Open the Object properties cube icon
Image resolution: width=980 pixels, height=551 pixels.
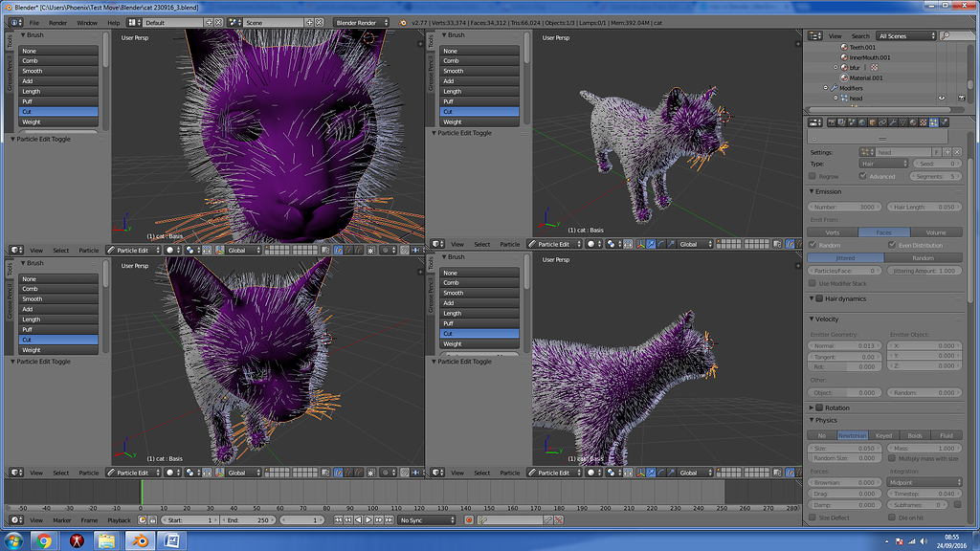[x=873, y=122]
